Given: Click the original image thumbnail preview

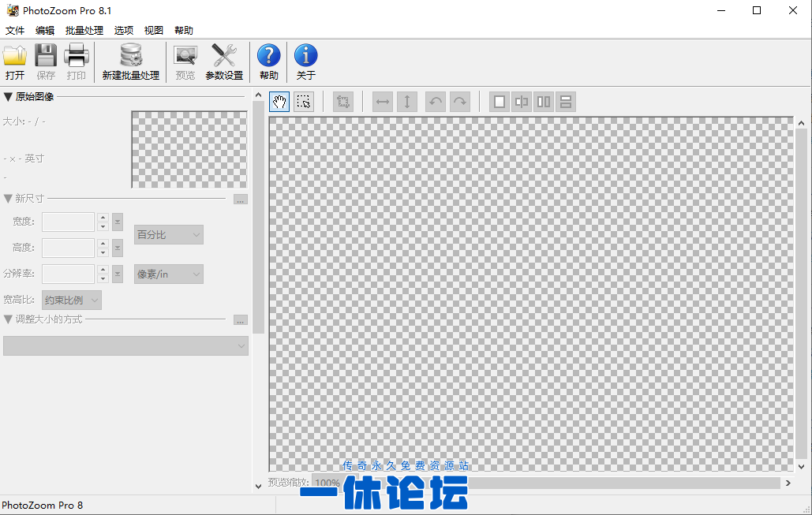Looking at the screenshot, I should tap(189, 150).
